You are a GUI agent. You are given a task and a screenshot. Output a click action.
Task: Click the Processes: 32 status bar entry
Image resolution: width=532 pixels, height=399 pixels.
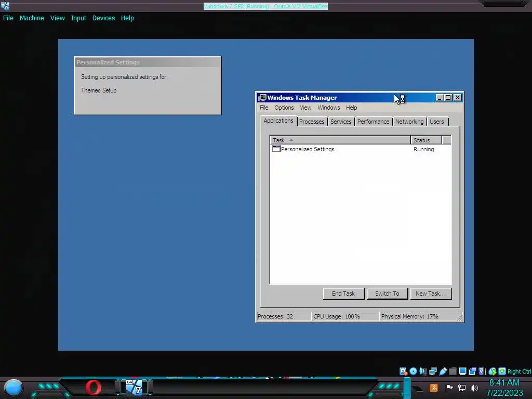(284, 316)
